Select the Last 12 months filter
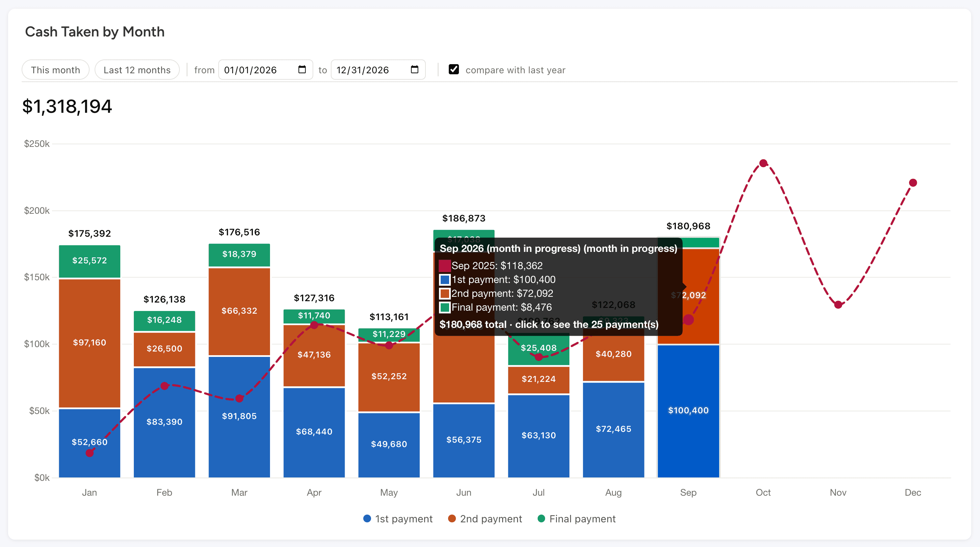The width and height of the screenshot is (980, 547). [x=137, y=70]
